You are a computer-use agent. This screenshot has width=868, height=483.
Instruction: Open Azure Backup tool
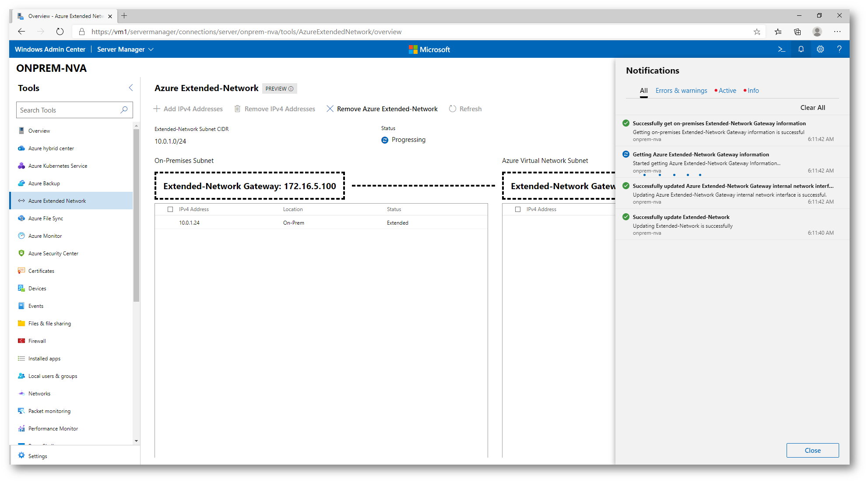pos(71,183)
